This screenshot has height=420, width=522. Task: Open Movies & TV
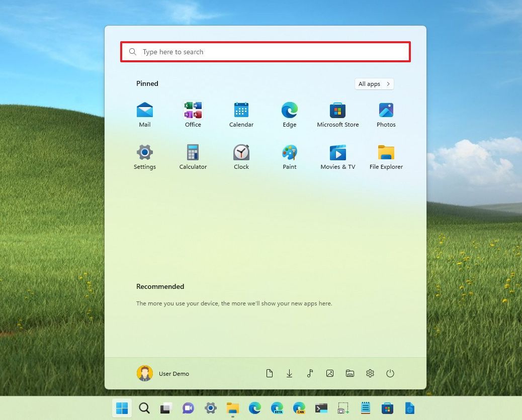338,156
